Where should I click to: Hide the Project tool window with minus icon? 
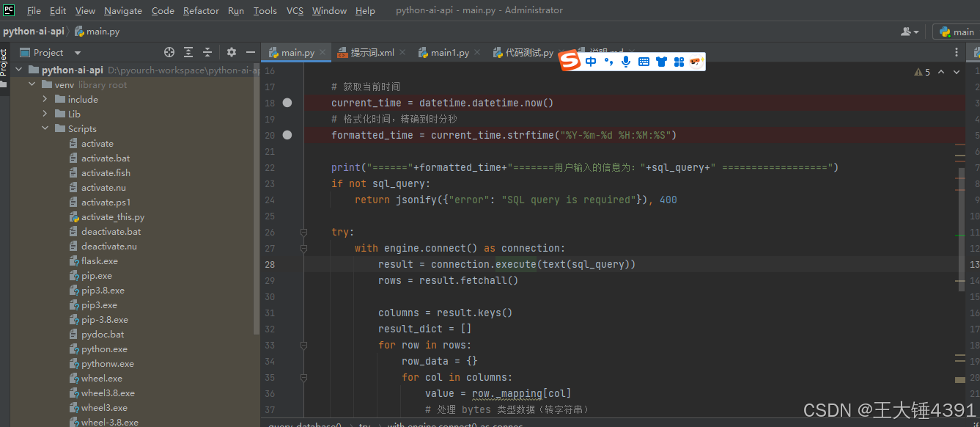pyautogui.click(x=250, y=52)
